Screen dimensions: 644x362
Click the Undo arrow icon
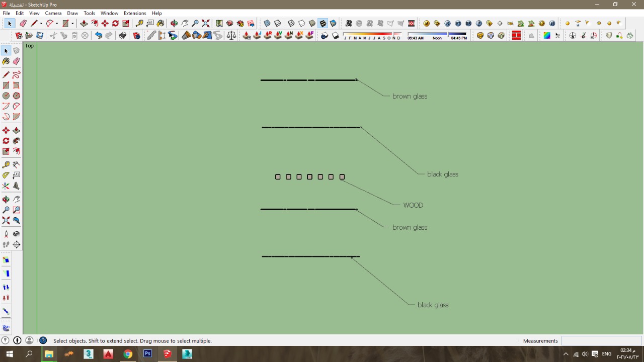point(99,36)
